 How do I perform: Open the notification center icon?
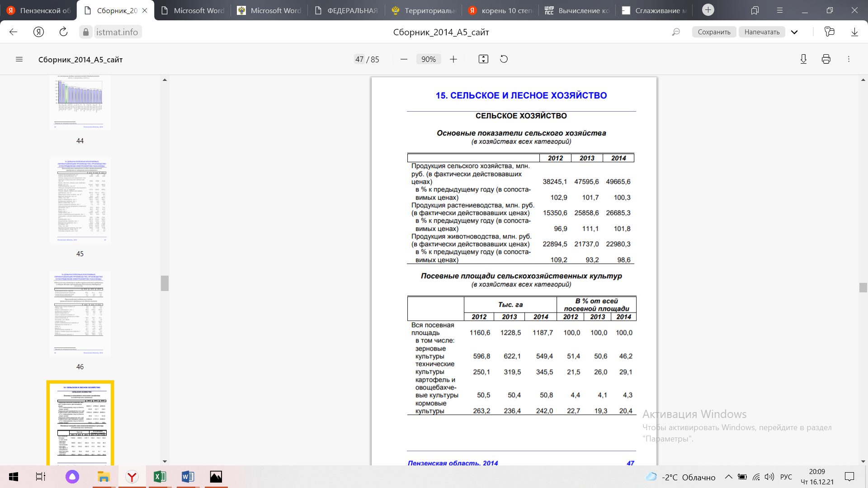[x=849, y=477]
